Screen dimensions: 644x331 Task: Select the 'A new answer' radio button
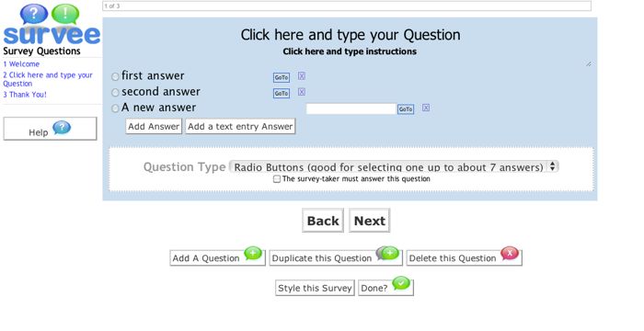pyautogui.click(x=115, y=108)
